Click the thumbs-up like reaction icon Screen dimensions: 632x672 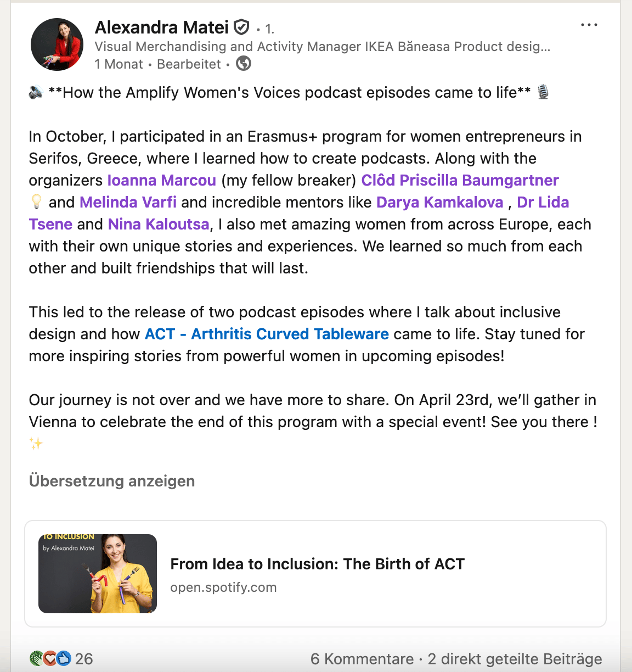pyautogui.click(x=64, y=657)
